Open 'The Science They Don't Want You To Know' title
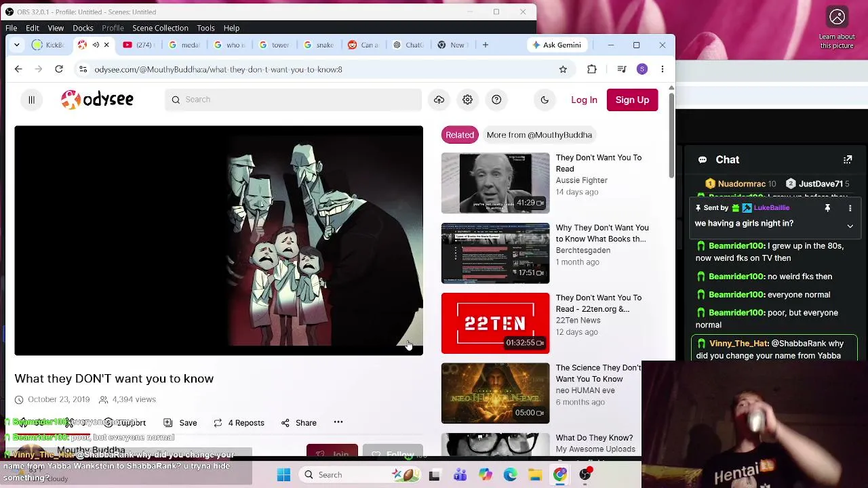Viewport: 868px width, 488px height. point(598,373)
